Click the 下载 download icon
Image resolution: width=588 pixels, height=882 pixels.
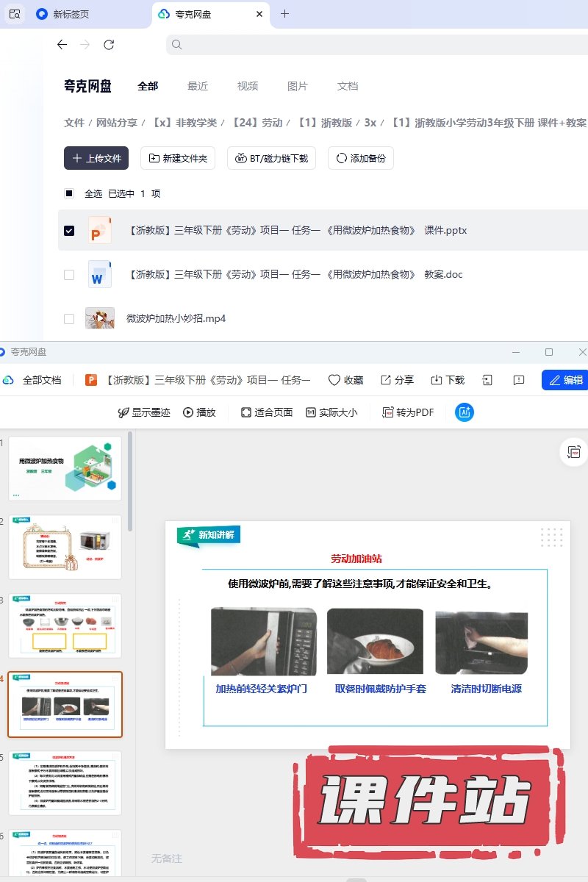tap(437, 380)
